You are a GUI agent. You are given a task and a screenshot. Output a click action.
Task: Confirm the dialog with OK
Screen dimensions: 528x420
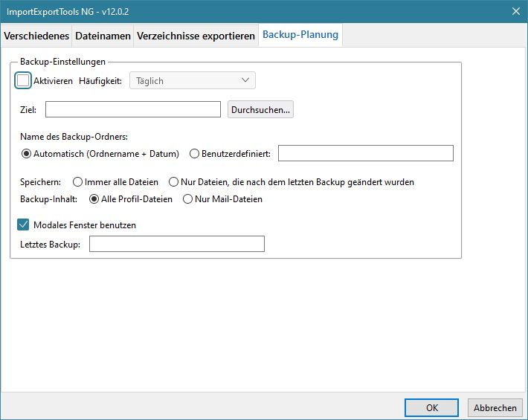[x=431, y=407]
